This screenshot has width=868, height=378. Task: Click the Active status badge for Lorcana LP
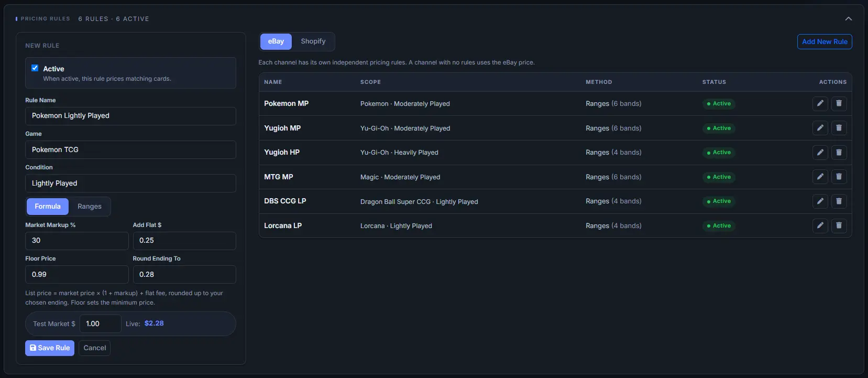719,226
